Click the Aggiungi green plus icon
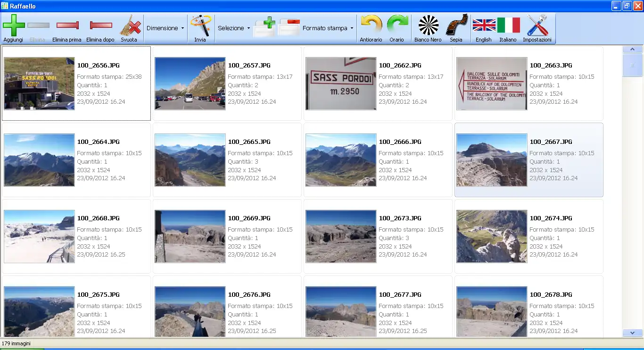Screen dimensions: 644x350 [x=13, y=25]
